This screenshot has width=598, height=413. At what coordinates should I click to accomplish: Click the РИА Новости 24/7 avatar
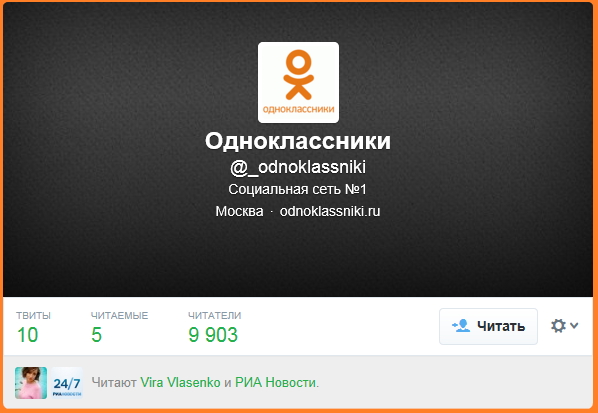[67, 383]
